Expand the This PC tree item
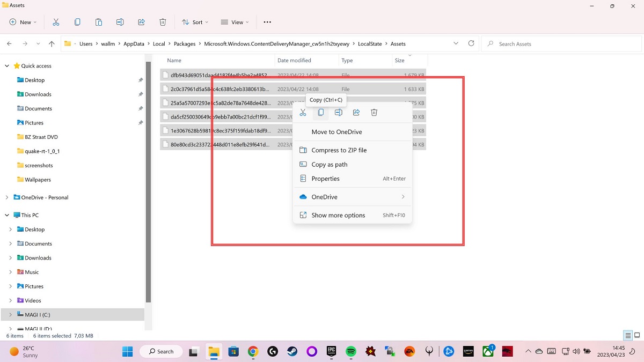This screenshot has height=362, width=644. (6, 215)
